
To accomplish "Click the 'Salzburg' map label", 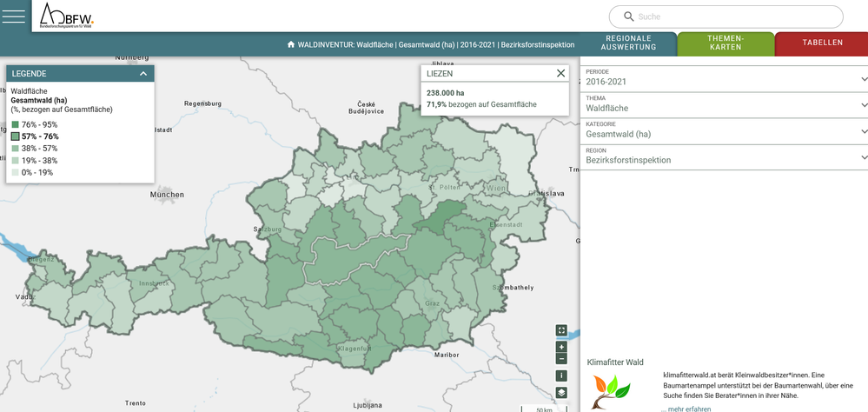I will [x=268, y=229].
